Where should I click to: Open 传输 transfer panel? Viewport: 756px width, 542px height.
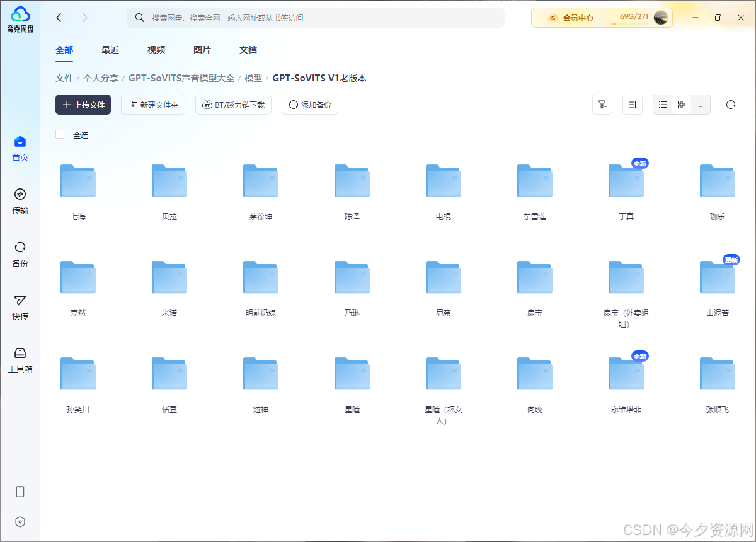(x=20, y=202)
